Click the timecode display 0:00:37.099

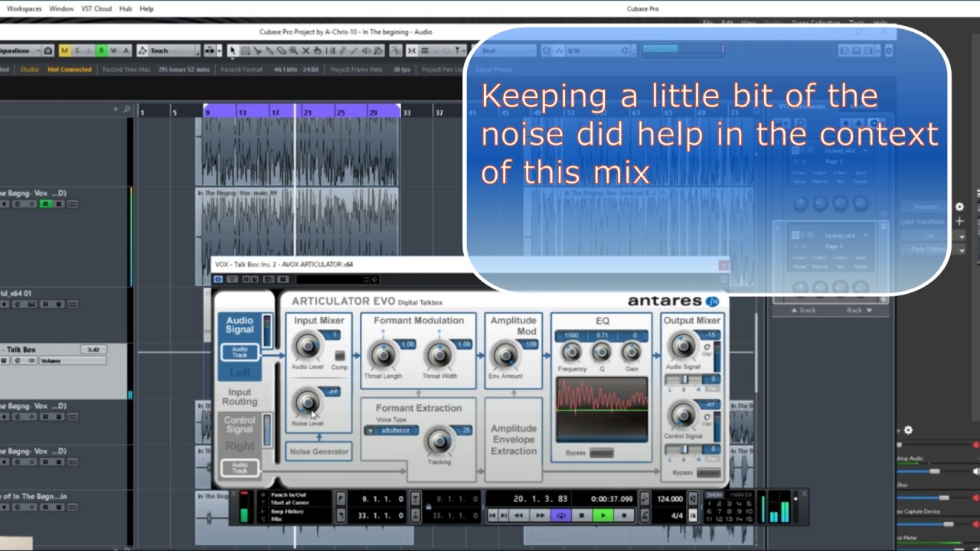[x=612, y=499]
